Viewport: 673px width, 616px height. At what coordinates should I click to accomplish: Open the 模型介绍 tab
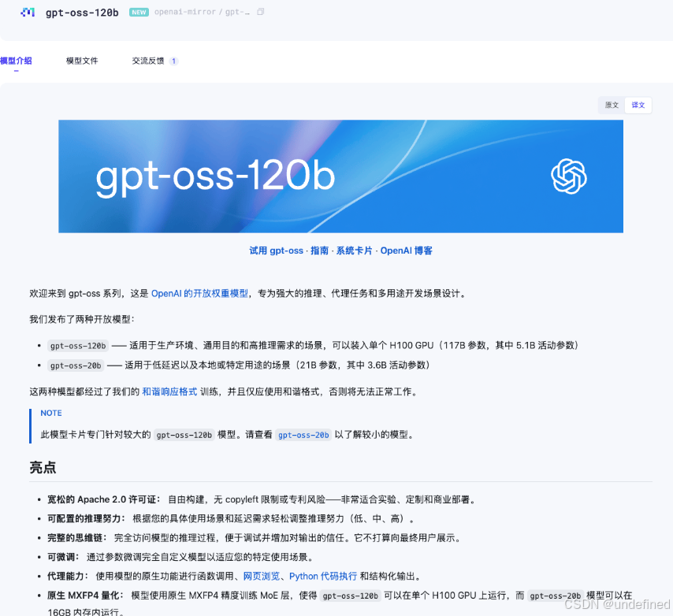coord(16,61)
